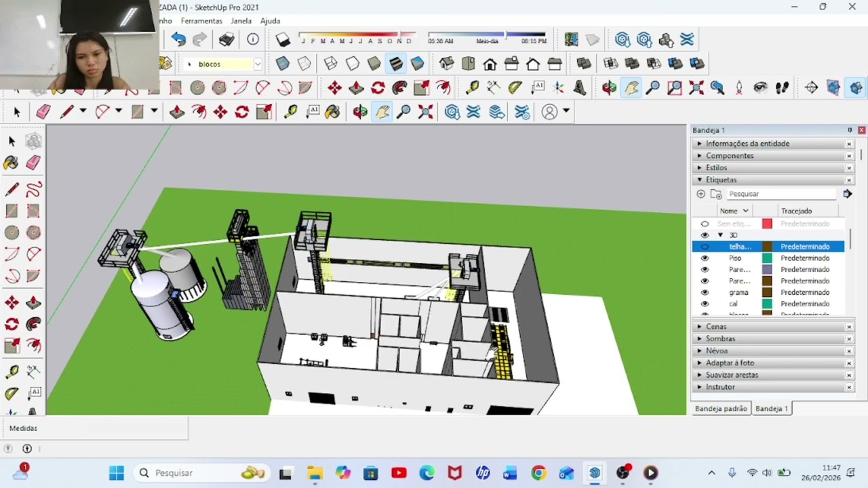This screenshot has height=488, width=868.
Task: Click red swatch of Sem etiqueta tag
Action: tap(767, 224)
